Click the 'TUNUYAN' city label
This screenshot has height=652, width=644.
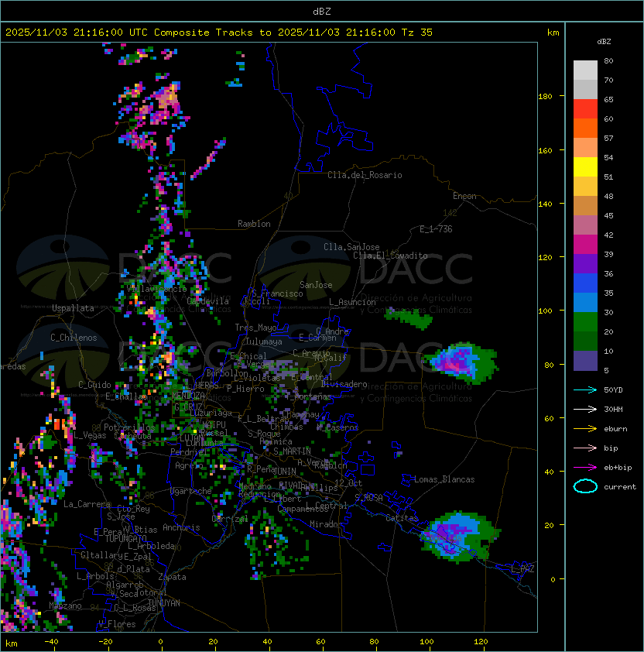click(x=164, y=603)
